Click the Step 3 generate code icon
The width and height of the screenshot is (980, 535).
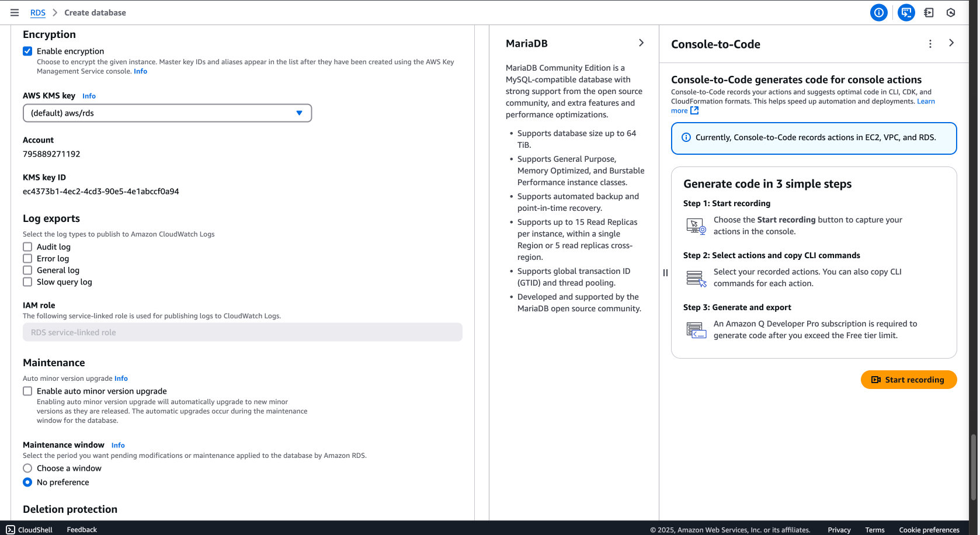click(696, 330)
